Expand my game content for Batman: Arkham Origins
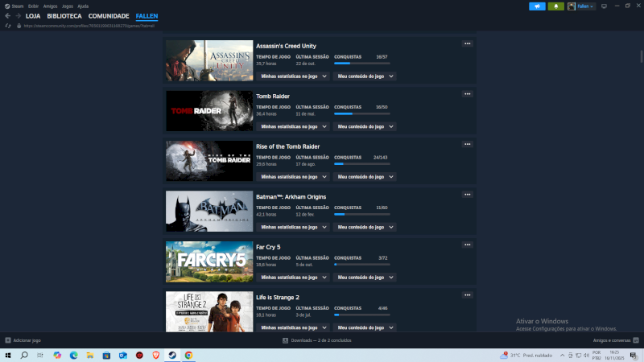 365,227
